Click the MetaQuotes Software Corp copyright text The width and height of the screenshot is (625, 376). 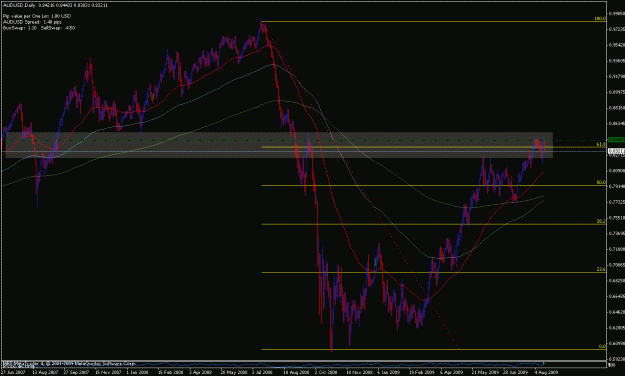69,364
